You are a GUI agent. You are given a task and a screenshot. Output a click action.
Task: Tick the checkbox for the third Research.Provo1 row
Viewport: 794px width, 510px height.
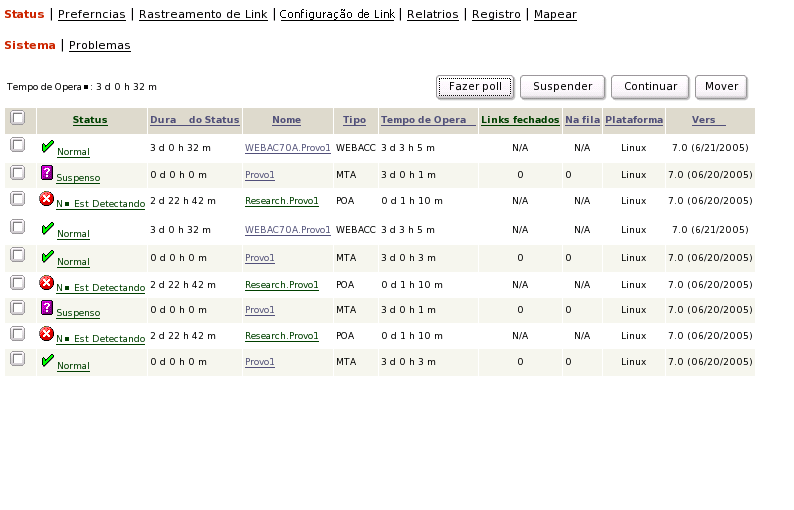(18, 333)
